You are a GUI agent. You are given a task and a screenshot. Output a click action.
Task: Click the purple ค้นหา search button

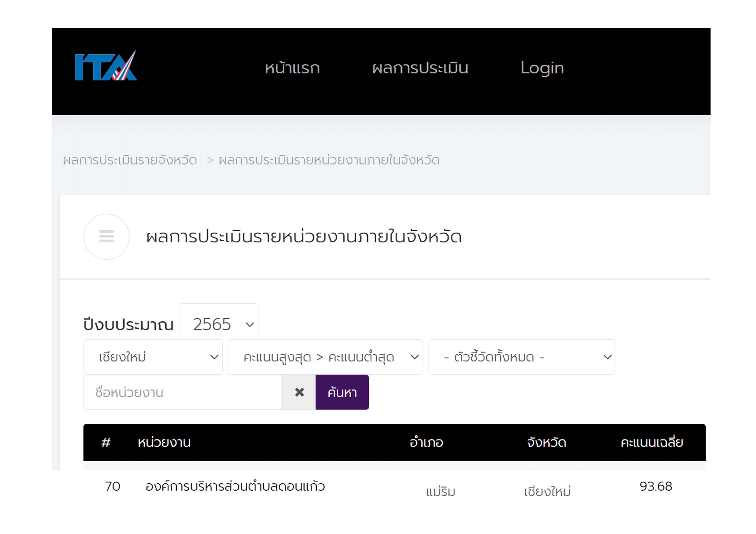[342, 392]
